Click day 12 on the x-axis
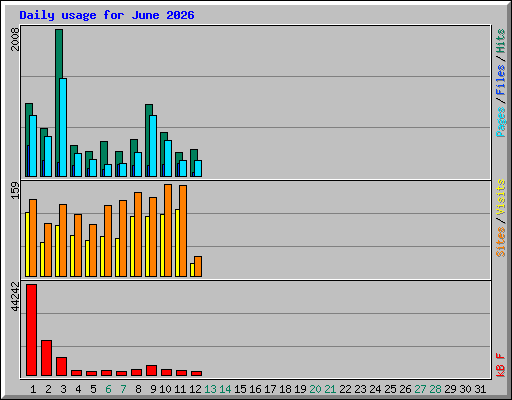 [195, 389]
